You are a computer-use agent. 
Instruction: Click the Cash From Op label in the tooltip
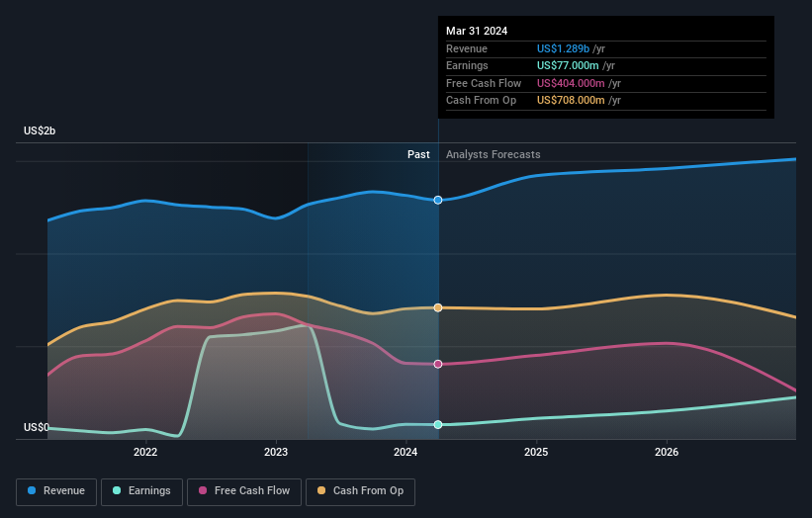click(481, 101)
